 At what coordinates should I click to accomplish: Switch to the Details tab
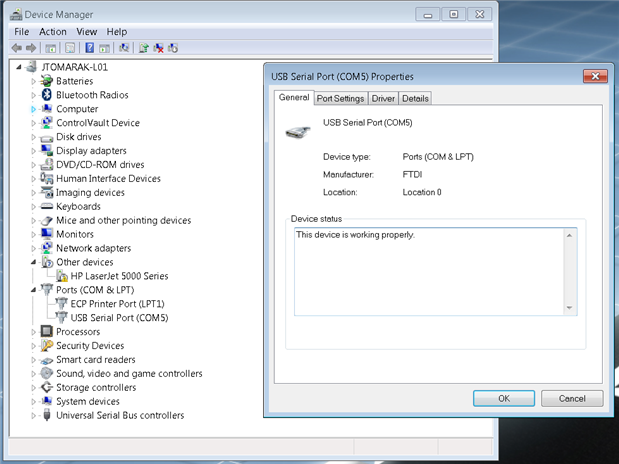pos(415,98)
